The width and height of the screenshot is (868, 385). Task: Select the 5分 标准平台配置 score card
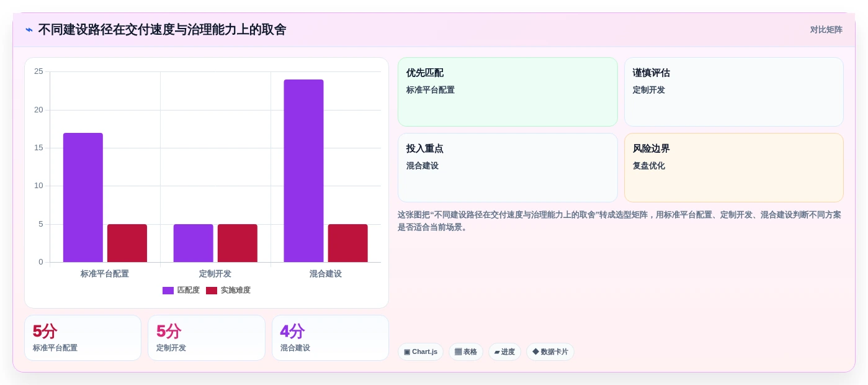pyautogui.click(x=83, y=338)
